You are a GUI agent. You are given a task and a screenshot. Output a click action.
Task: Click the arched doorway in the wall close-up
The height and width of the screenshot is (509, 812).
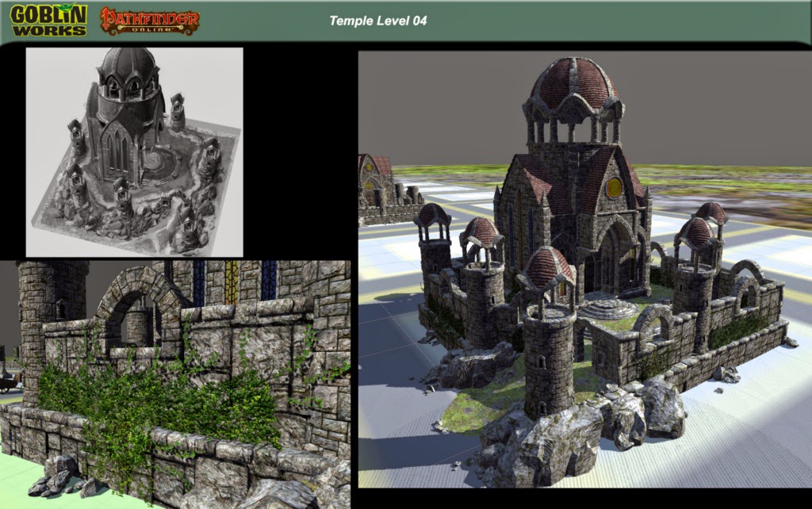click(x=133, y=309)
